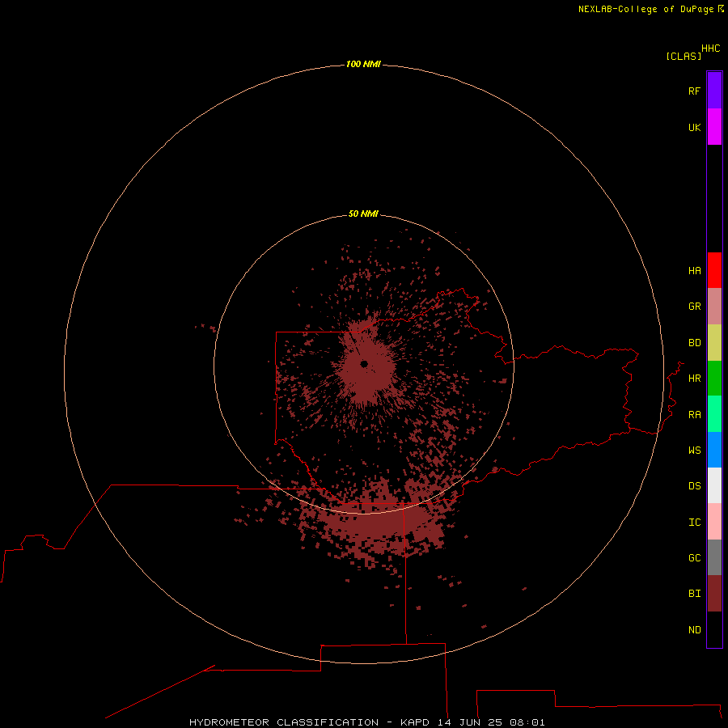Click the 100 NMI range ring label
This screenshot has width=728, height=728.
[363, 64]
